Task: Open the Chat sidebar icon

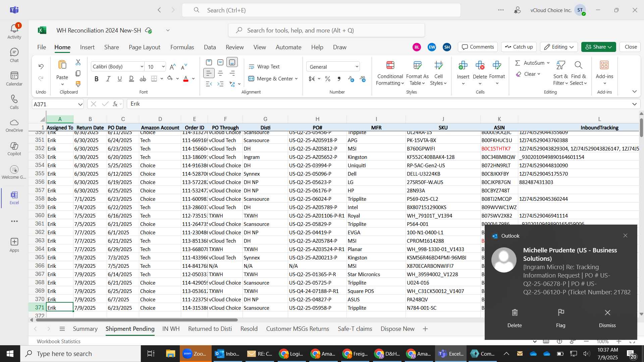Action: 14,55
